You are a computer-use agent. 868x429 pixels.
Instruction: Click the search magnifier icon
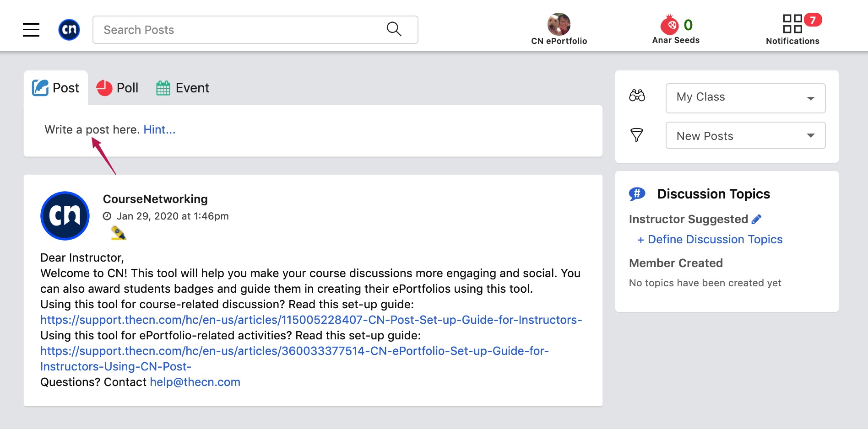(x=394, y=29)
